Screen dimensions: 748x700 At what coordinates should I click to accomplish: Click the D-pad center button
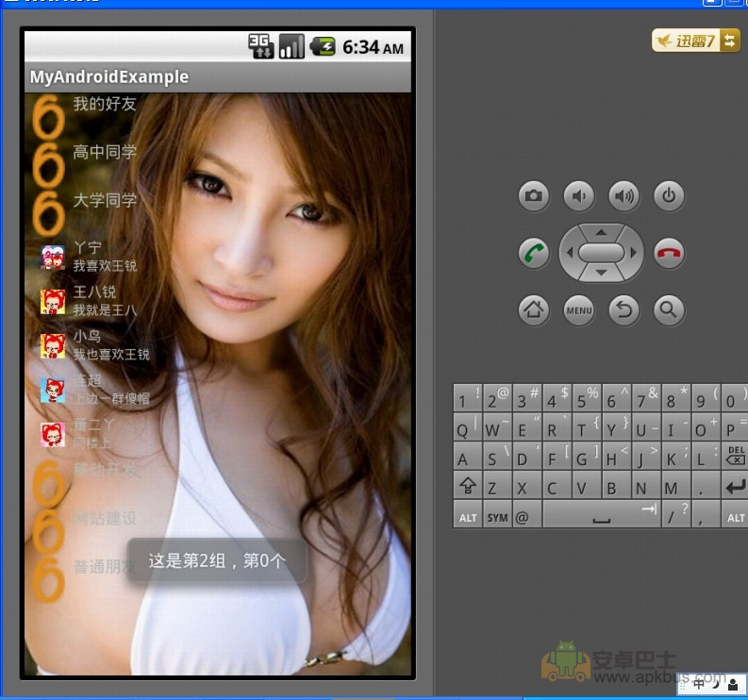pyautogui.click(x=601, y=253)
